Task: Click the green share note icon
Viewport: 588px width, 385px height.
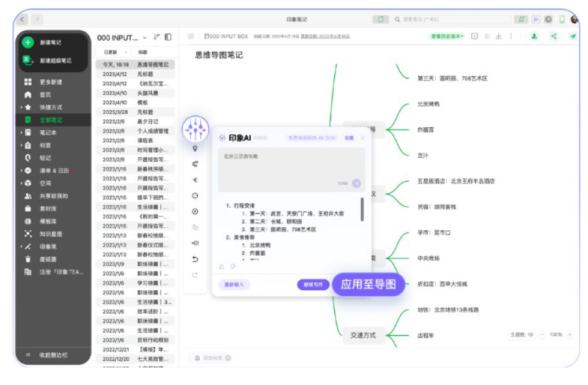Action: pos(554,36)
